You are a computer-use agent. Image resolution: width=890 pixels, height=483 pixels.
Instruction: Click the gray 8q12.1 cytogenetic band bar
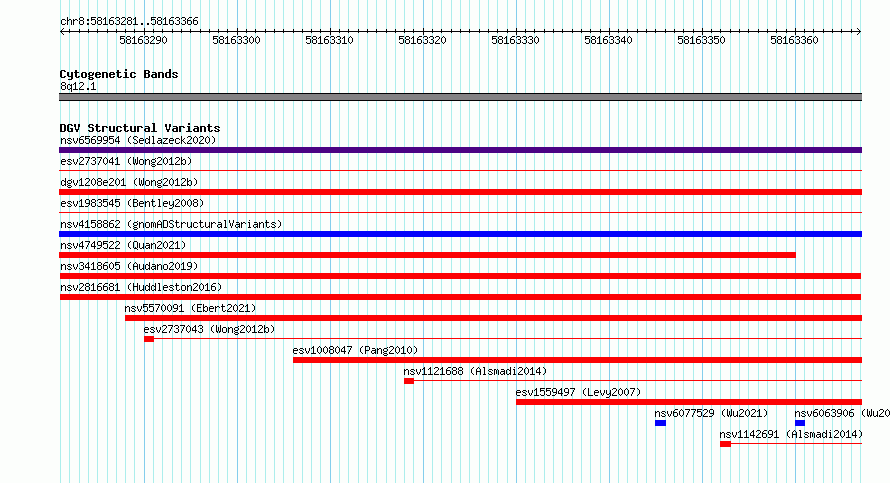tap(460, 97)
